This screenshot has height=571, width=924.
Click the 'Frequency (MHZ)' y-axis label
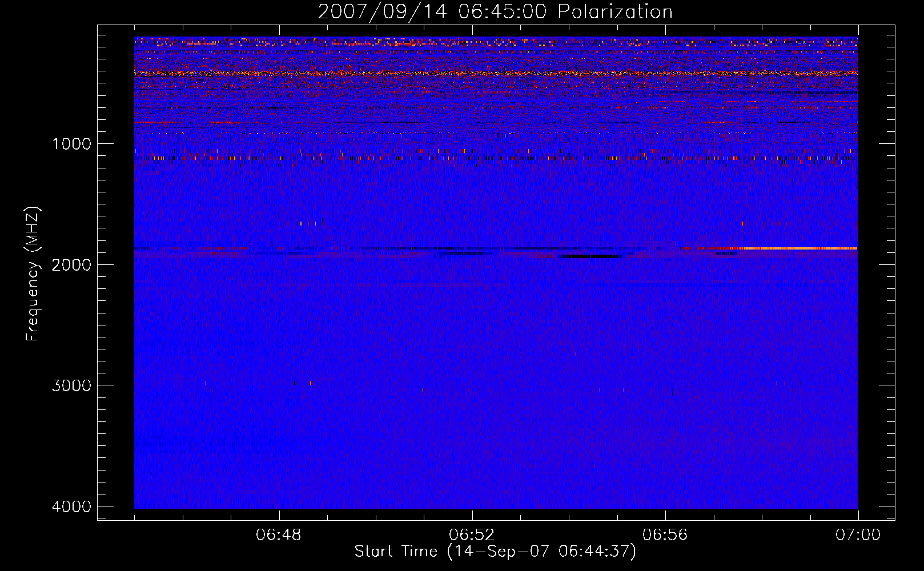[x=32, y=274]
